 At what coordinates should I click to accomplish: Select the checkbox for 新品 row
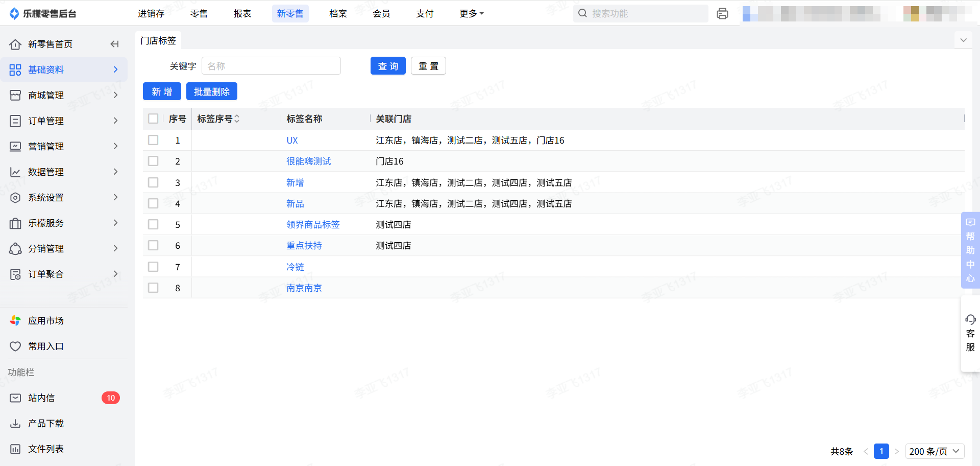click(x=153, y=203)
